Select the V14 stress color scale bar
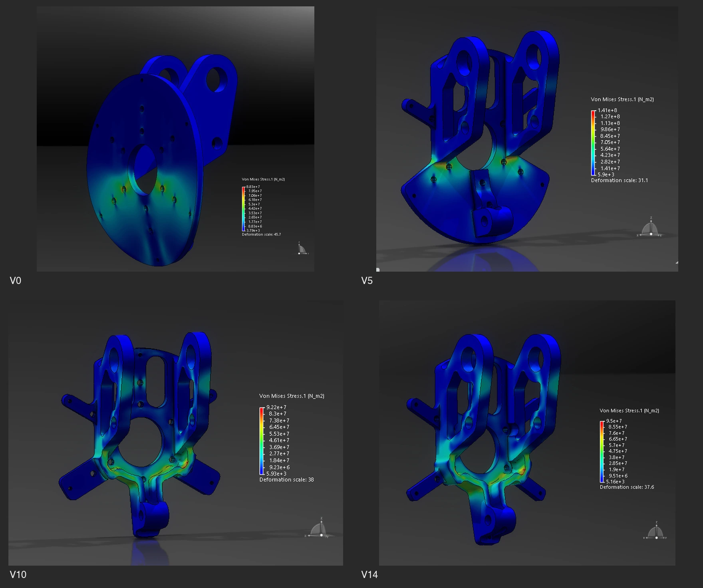This screenshot has width=703, height=588. (x=602, y=451)
